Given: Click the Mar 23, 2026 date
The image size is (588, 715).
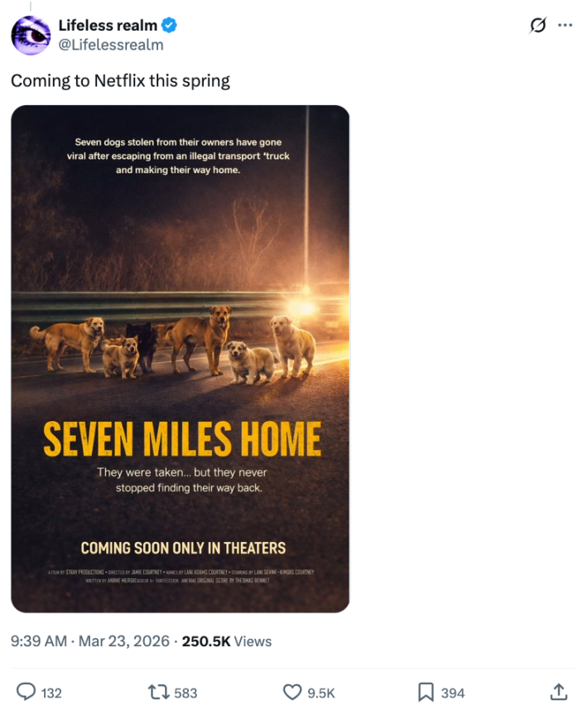Looking at the screenshot, I should coord(123,641).
